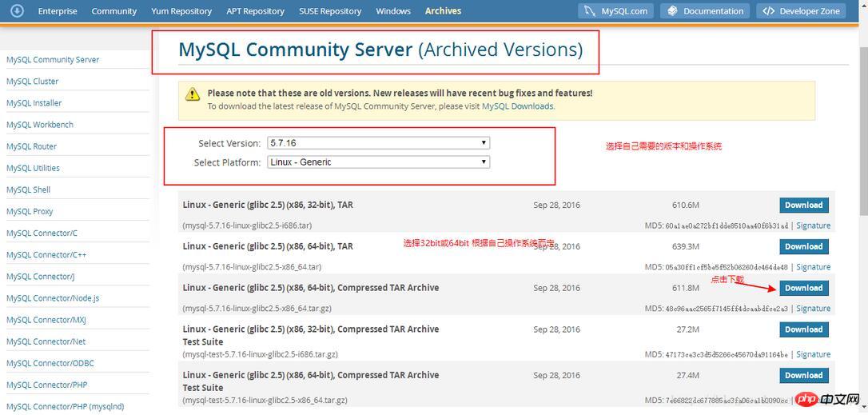This screenshot has height=415, width=868.
Task: Click the MySQL Community Server heading
Action: point(380,50)
